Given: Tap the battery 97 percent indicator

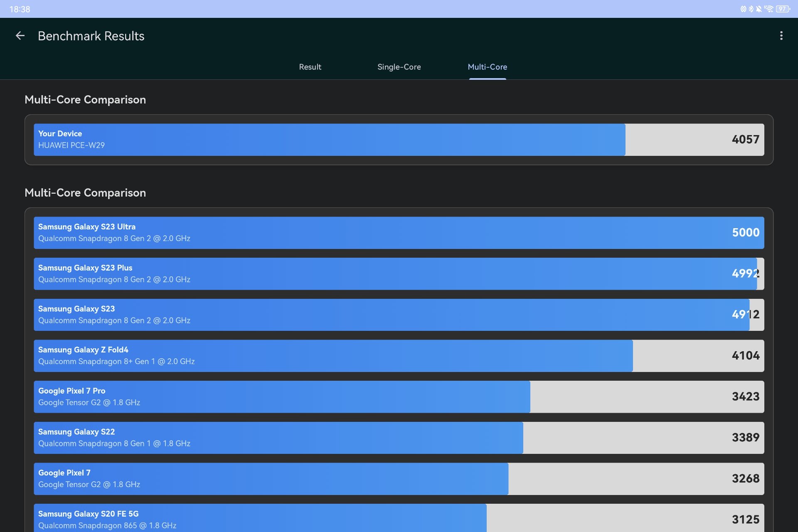Looking at the screenshot, I should [x=783, y=9].
